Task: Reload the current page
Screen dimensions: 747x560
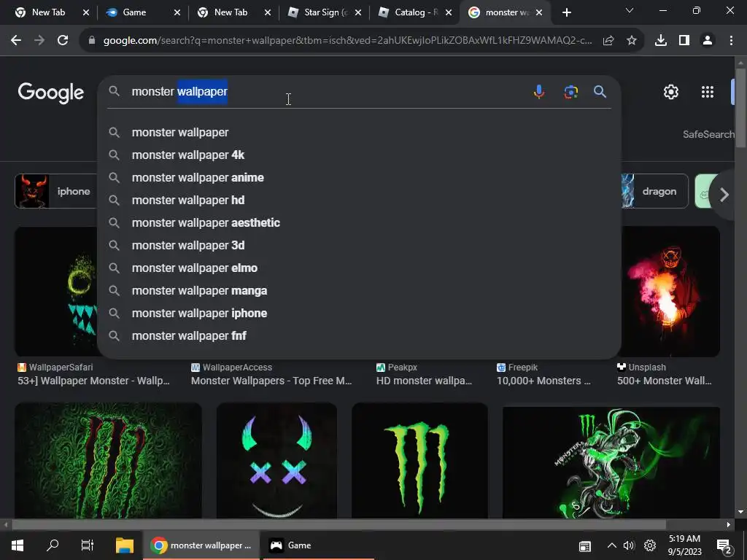Action: [63, 41]
